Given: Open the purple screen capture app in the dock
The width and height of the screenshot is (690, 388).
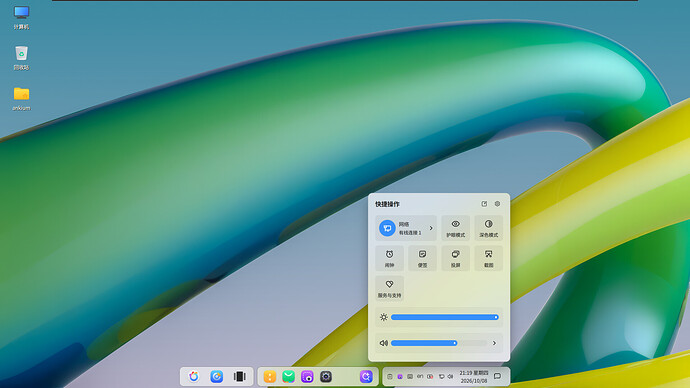Looking at the screenshot, I should [x=307, y=377].
